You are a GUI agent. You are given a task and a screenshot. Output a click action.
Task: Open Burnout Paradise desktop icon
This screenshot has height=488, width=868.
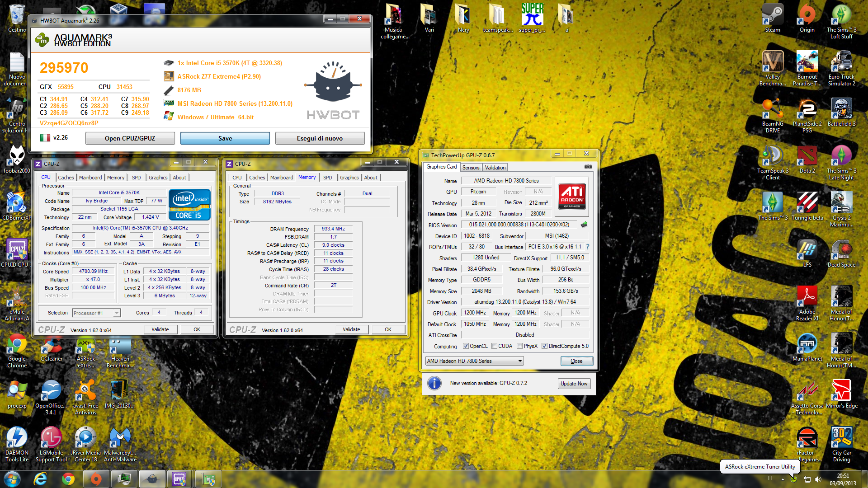(x=807, y=68)
